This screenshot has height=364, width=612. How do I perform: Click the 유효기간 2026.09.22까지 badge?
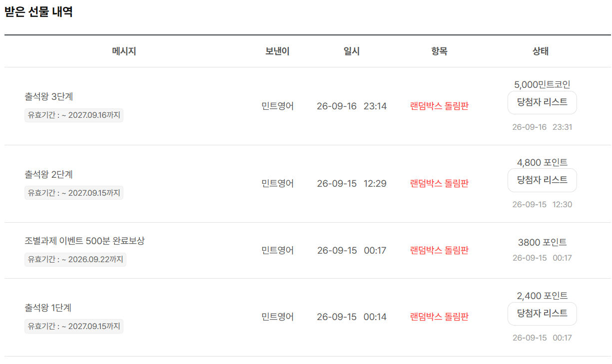click(x=75, y=260)
